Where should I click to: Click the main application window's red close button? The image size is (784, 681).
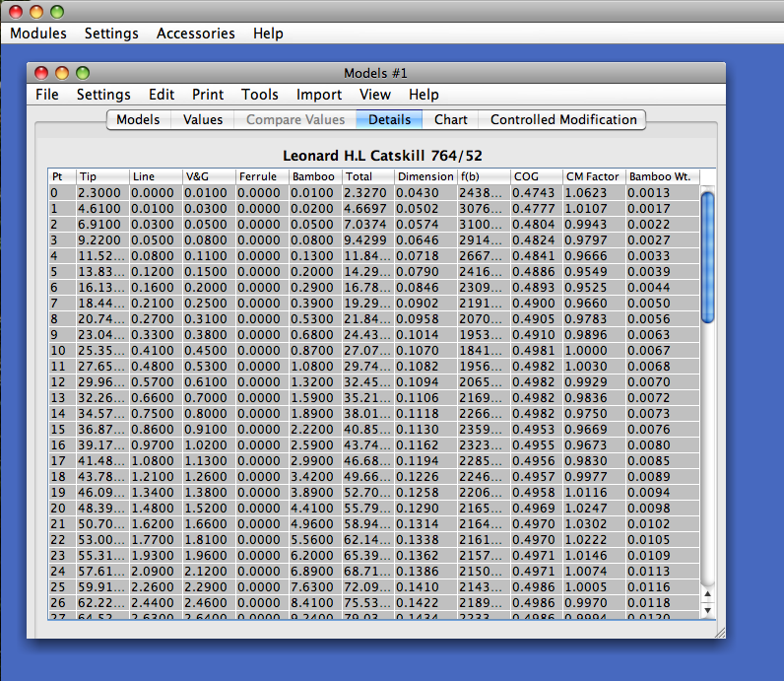[16, 12]
